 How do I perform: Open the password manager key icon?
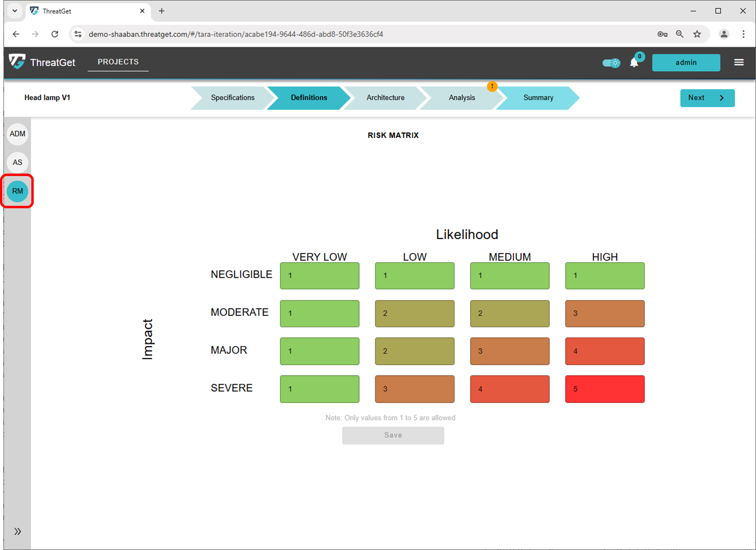click(662, 34)
